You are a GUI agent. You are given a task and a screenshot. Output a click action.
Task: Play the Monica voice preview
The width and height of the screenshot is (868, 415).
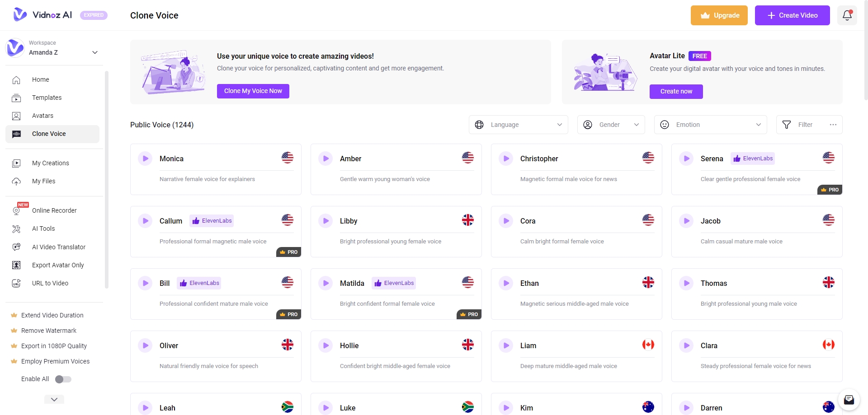145,159
